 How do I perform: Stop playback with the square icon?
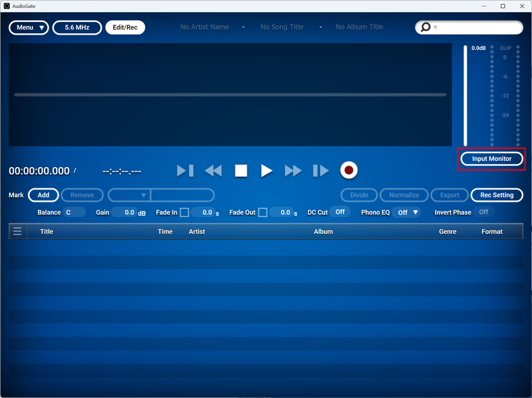pos(241,170)
